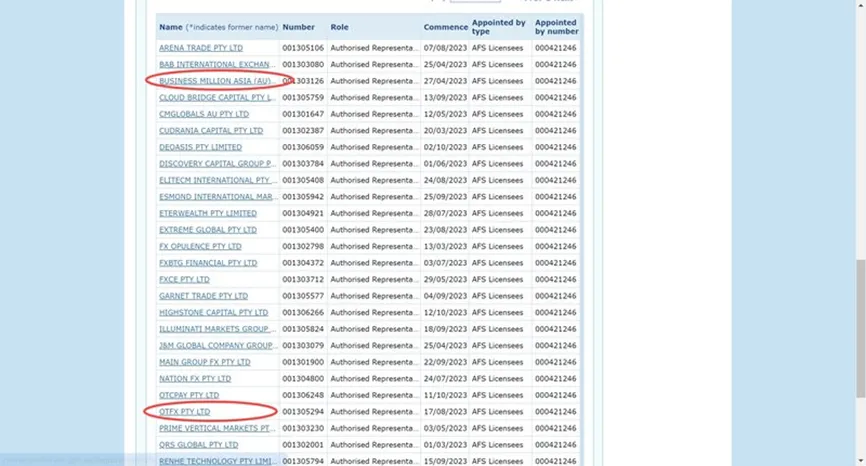Image resolution: width=866 pixels, height=466 pixels.
Task: Select number cell 001305294
Action: click(303, 412)
